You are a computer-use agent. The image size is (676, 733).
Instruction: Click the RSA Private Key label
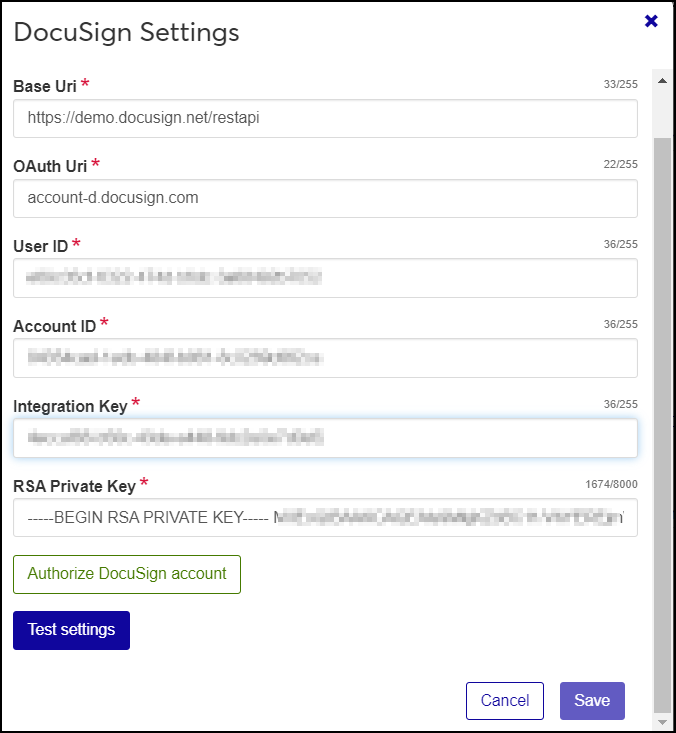pyautogui.click(x=74, y=486)
